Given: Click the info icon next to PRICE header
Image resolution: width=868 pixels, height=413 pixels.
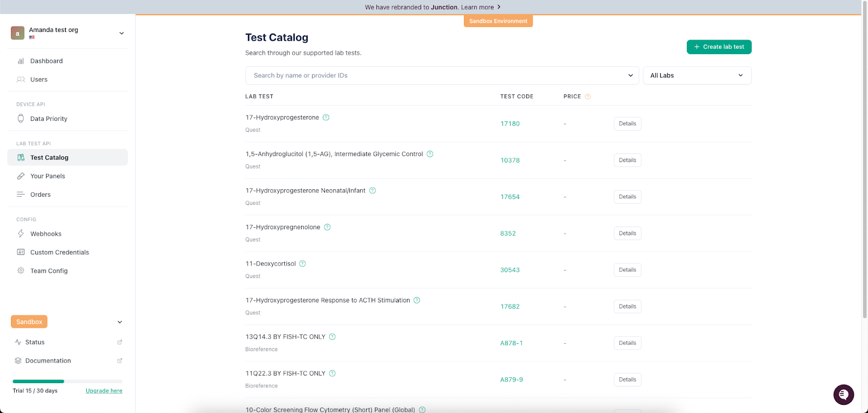Looking at the screenshot, I should pos(588,96).
